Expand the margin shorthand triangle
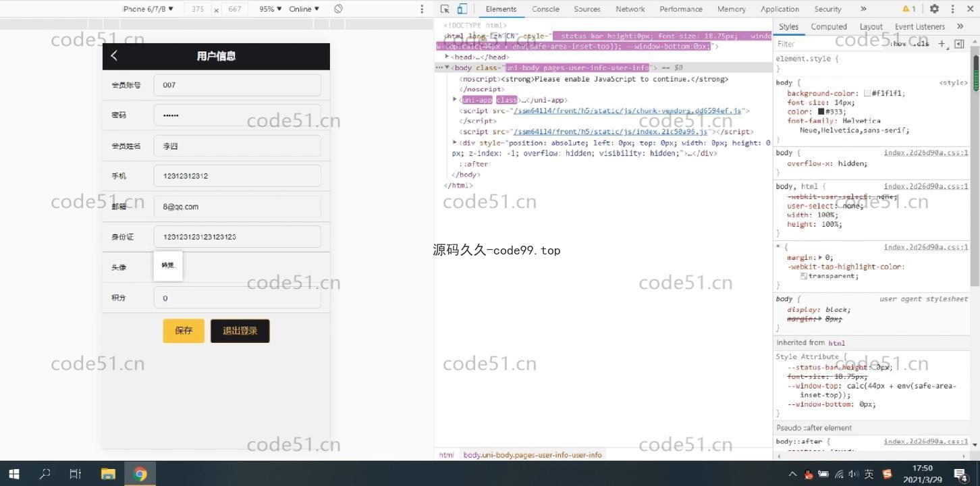 (820, 257)
